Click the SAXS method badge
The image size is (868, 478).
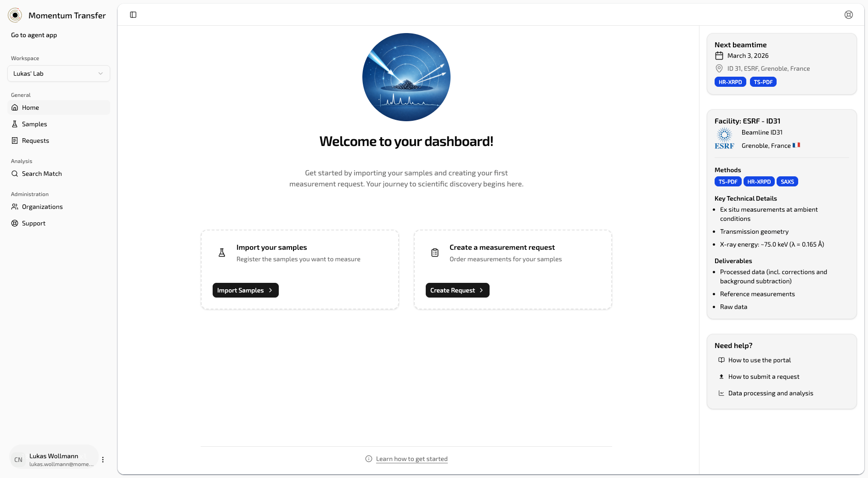click(787, 181)
